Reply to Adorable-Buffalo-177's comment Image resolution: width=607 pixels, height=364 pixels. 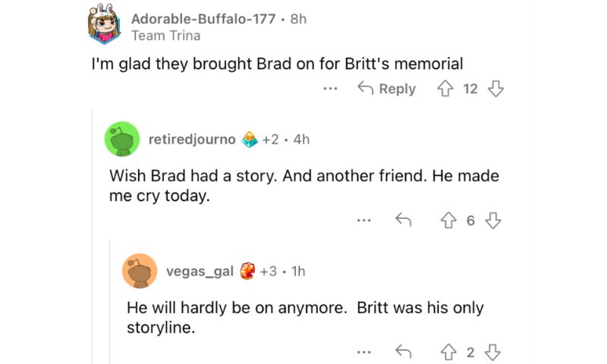387,89
